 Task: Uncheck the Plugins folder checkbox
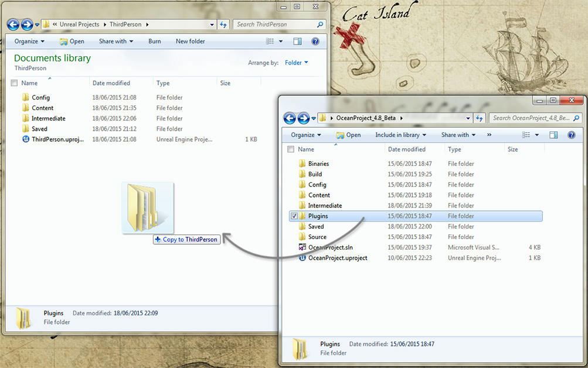pyautogui.click(x=294, y=216)
